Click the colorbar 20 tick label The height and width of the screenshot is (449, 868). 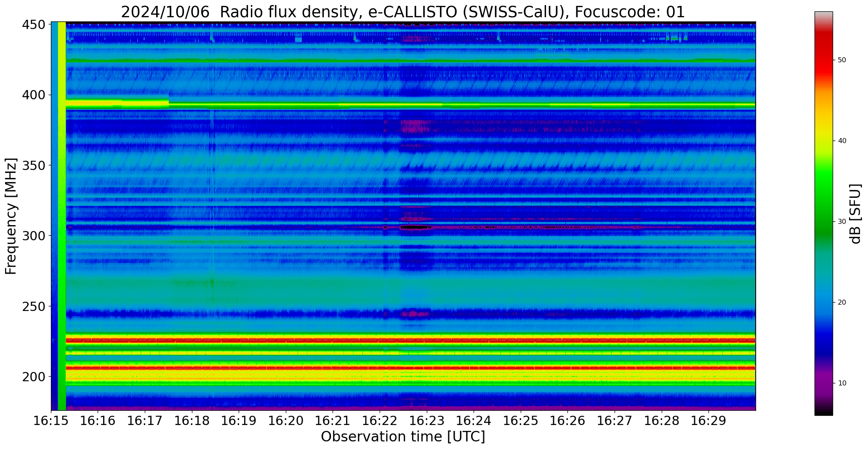[x=842, y=303]
